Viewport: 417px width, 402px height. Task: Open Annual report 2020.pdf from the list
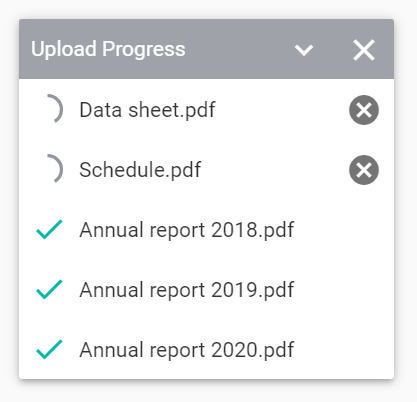187,350
